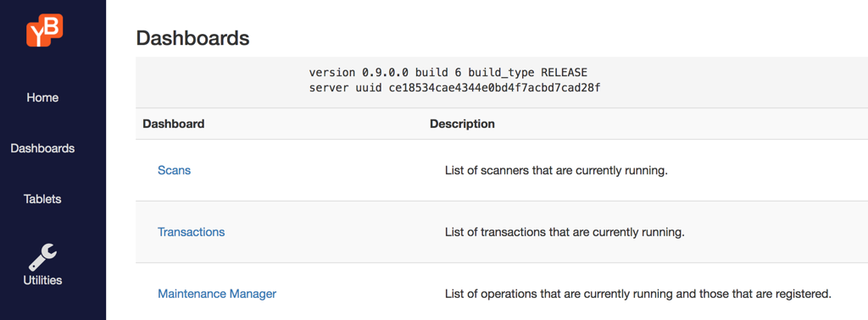Open the Tablets sidebar item
Screen dimensions: 868x320
tap(42, 199)
